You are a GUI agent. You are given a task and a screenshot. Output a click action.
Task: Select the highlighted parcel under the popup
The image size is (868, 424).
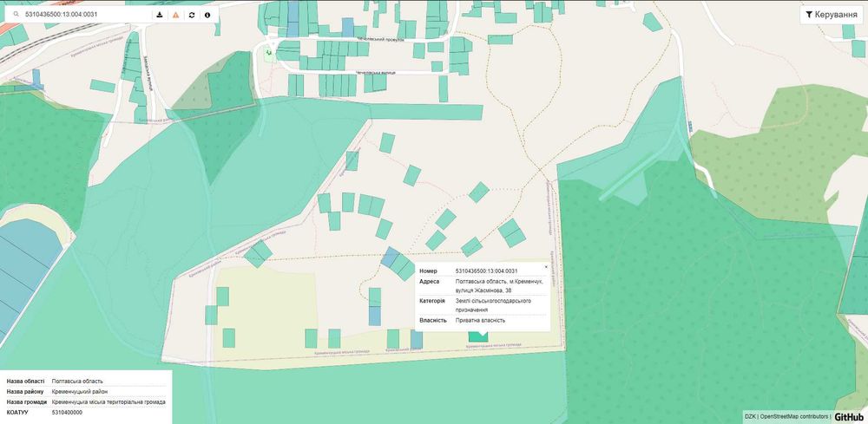[477, 336]
